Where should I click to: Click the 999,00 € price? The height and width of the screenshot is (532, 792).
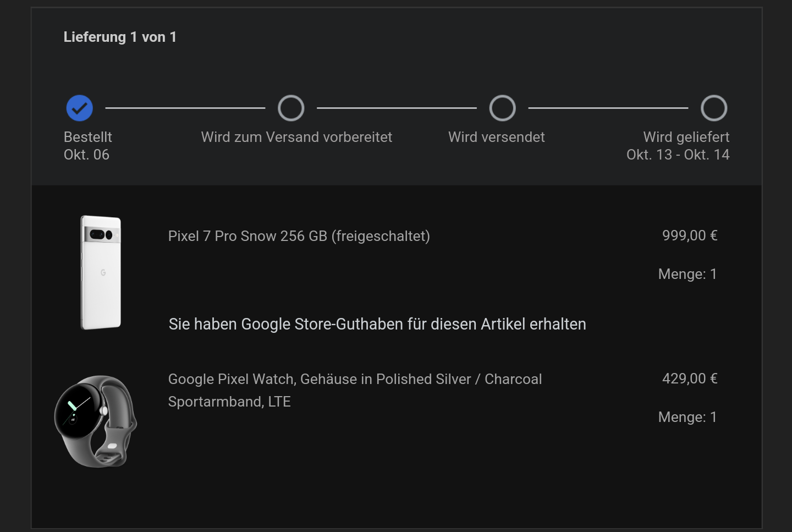tap(689, 235)
